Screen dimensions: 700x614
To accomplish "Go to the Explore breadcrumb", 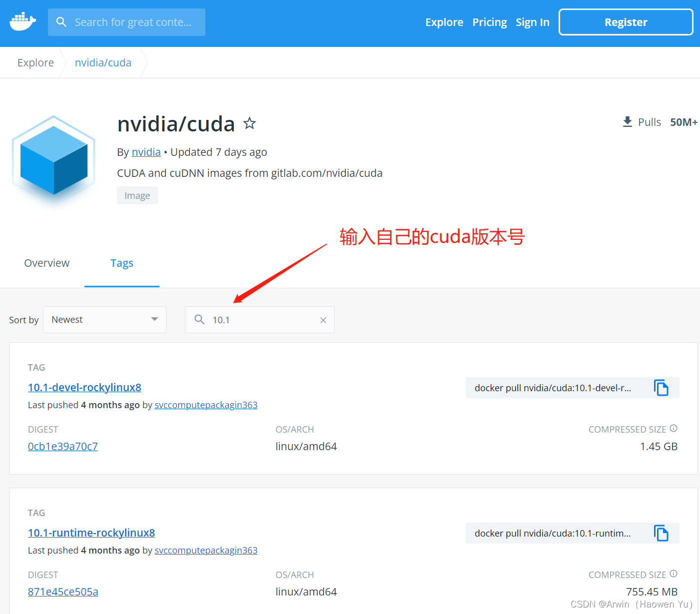I will [x=35, y=62].
